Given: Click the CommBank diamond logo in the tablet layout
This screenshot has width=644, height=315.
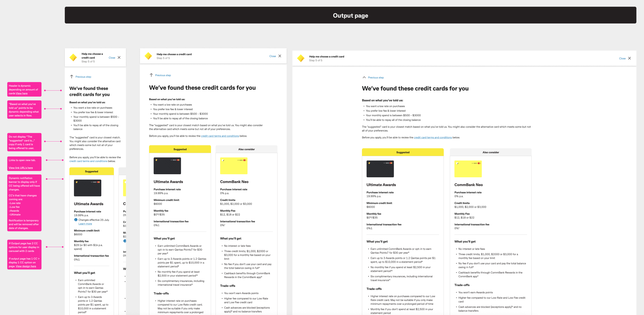Looking at the screenshot, I should 148,56.
